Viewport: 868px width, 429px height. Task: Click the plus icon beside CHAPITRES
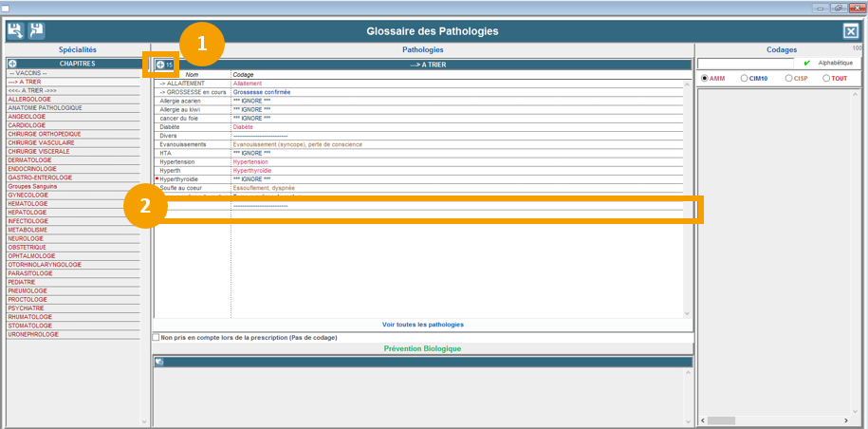[x=12, y=64]
